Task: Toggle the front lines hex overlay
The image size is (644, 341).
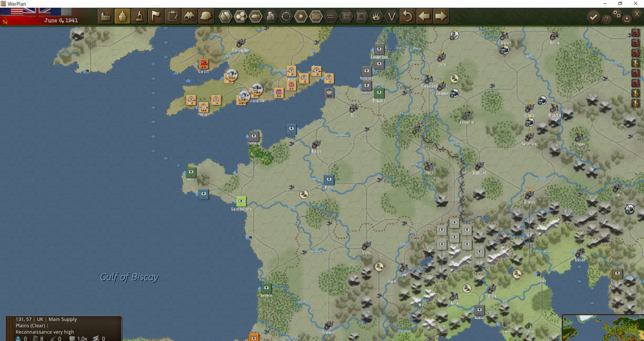Action: pos(331,16)
